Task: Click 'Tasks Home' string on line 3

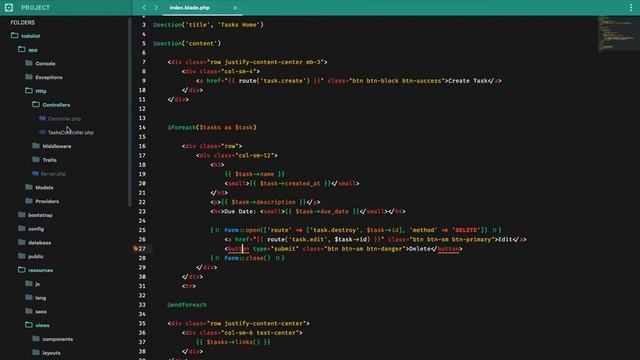Action: [x=239, y=25]
